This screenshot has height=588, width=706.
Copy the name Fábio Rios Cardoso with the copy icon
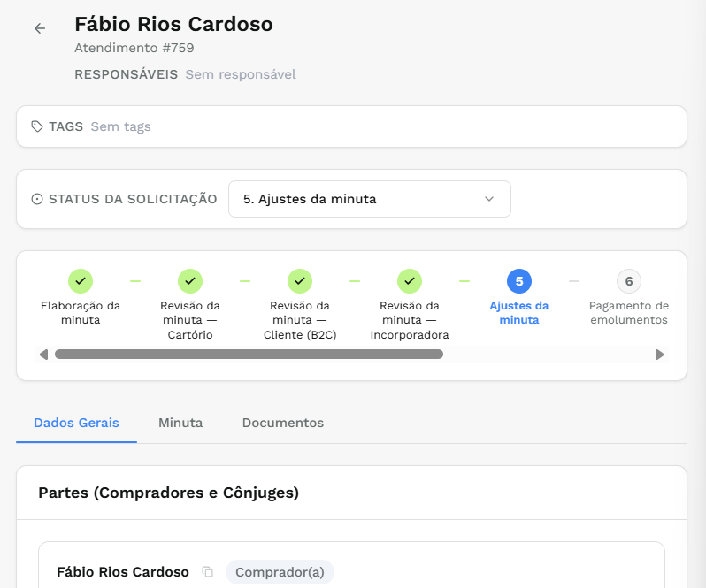click(207, 572)
